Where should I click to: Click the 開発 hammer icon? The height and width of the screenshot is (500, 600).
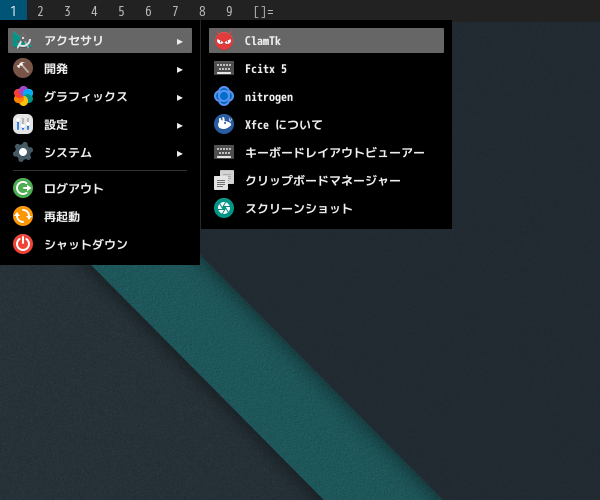pyautogui.click(x=23, y=68)
